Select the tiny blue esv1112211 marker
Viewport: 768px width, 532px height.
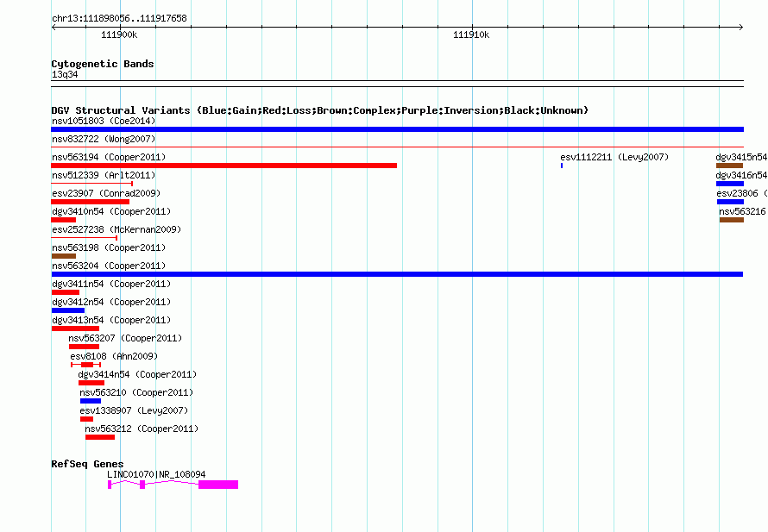click(x=562, y=166)
